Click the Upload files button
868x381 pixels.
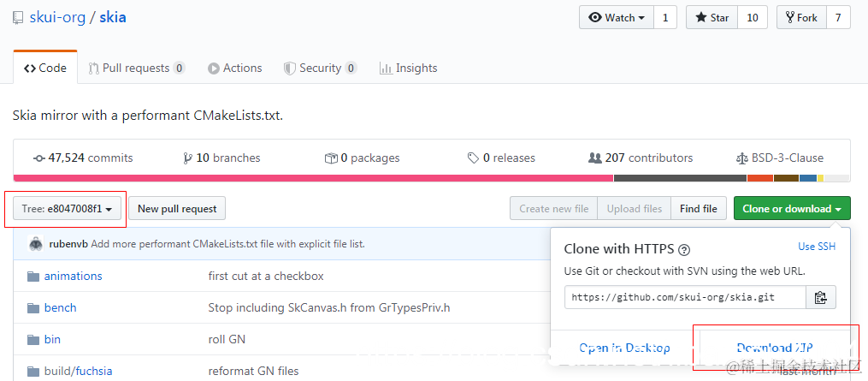point(635,209)
